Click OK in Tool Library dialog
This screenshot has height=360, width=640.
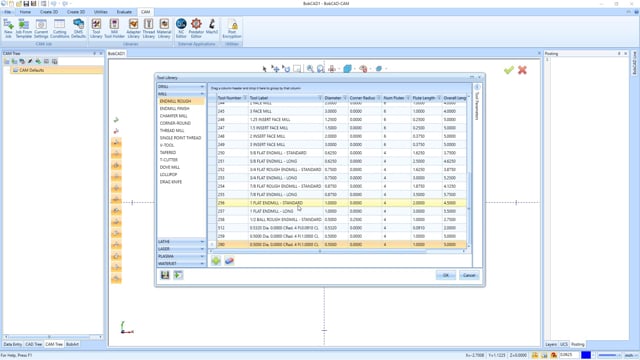[x=446, y=275]
